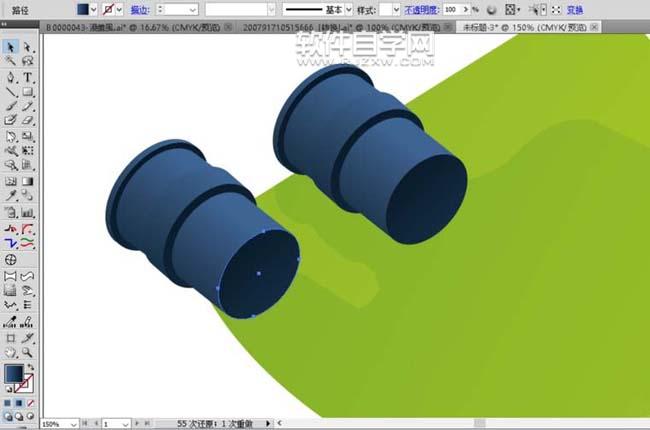650x430 pixels.
Task: Select the Zoom magnifier tool
Action: (27, 352)
